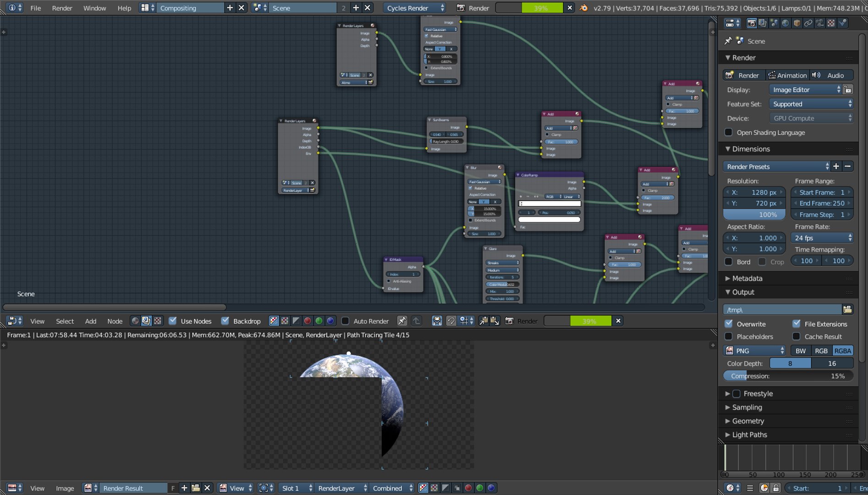Pin the Scene properties context
This screenshot has height=495, width=868.
[728, 41]
